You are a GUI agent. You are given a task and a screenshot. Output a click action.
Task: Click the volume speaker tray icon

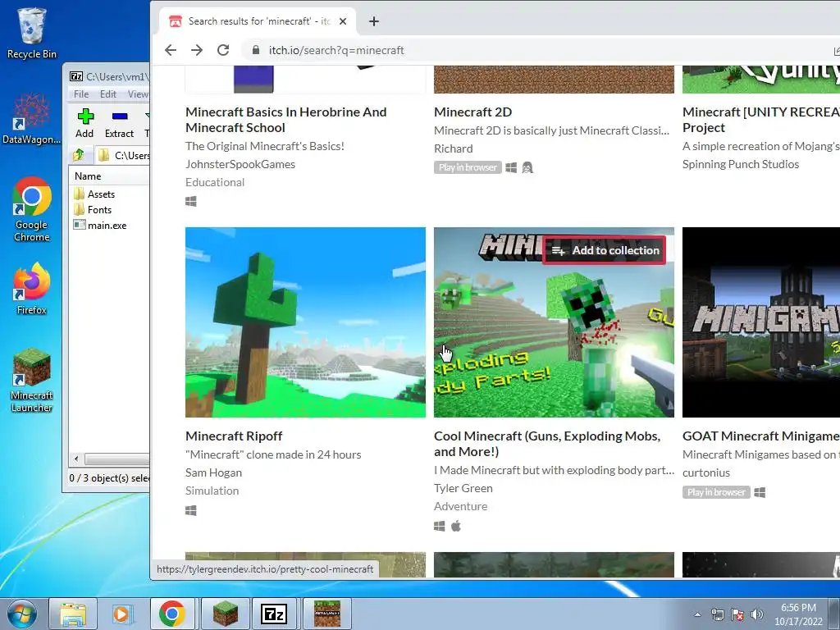pyautogui.click(x=756, y=614)
